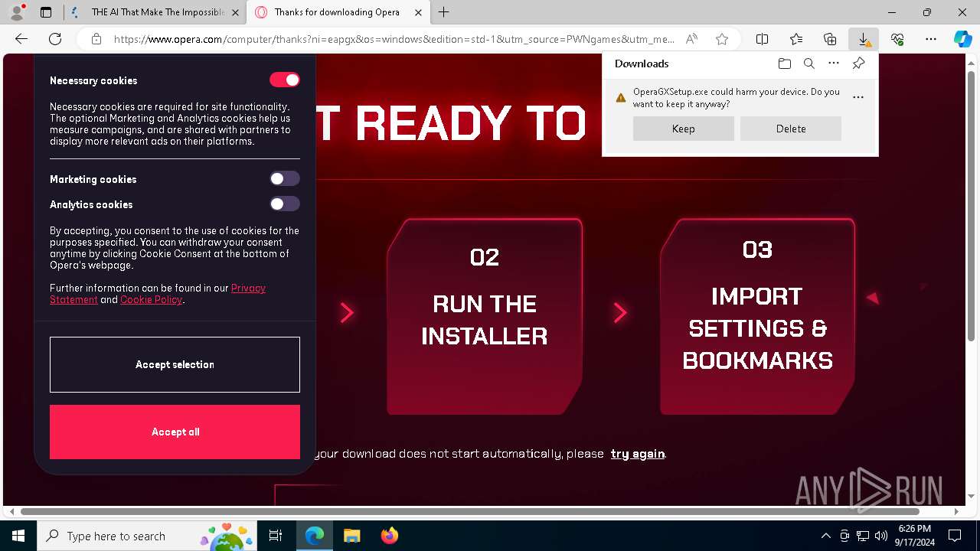The image size is (980, 551).
Task: Open the tab actions menu icon
Action: 46,12
